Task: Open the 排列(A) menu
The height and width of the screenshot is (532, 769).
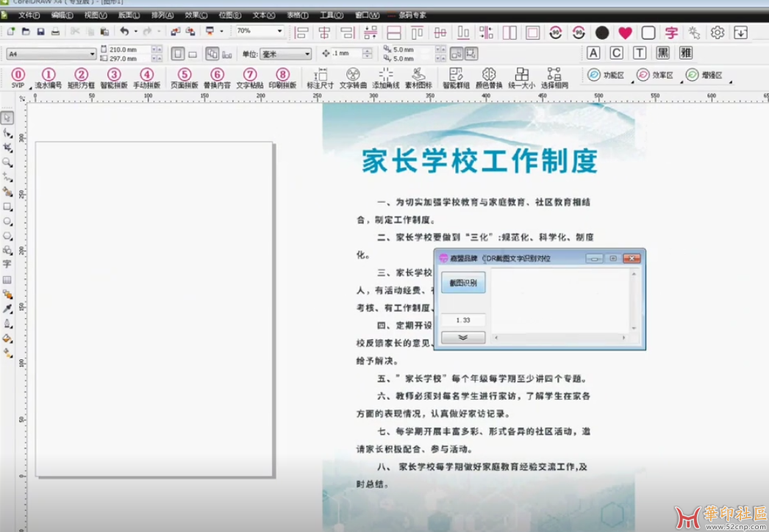Action: 162,15
